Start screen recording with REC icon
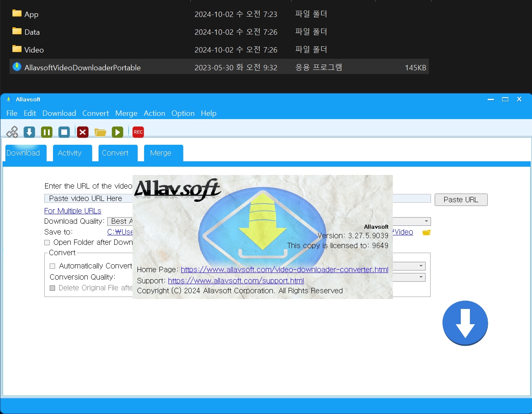532x414 pixels. [138, 132]
